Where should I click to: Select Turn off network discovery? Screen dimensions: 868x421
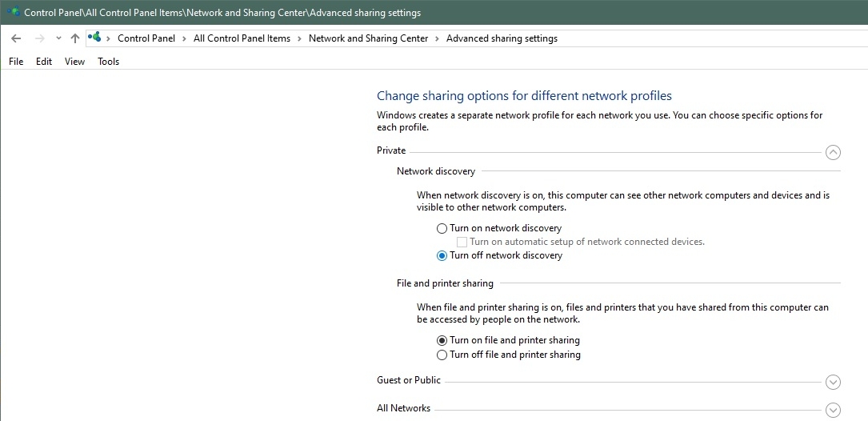pos(442,255)
